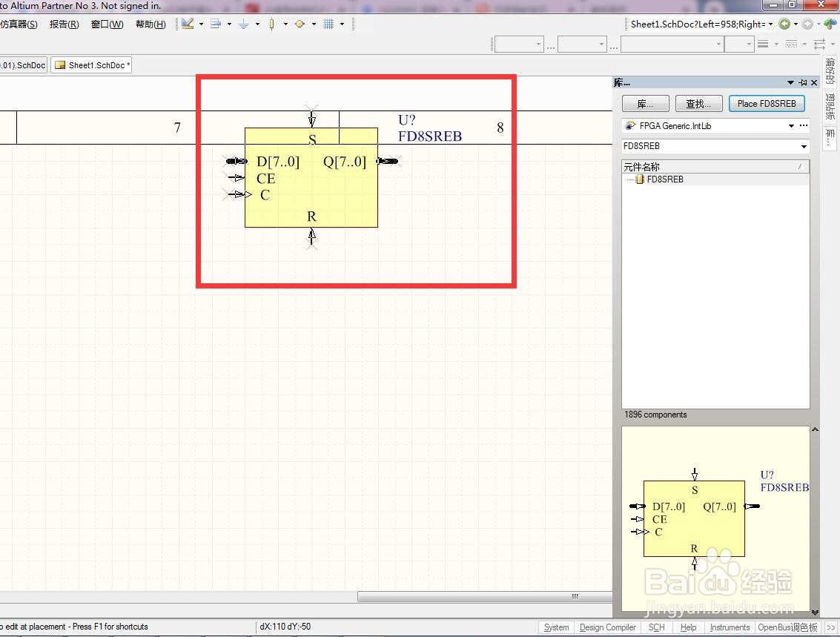Select the digital devices resistor icon

[x=271, y=24]
